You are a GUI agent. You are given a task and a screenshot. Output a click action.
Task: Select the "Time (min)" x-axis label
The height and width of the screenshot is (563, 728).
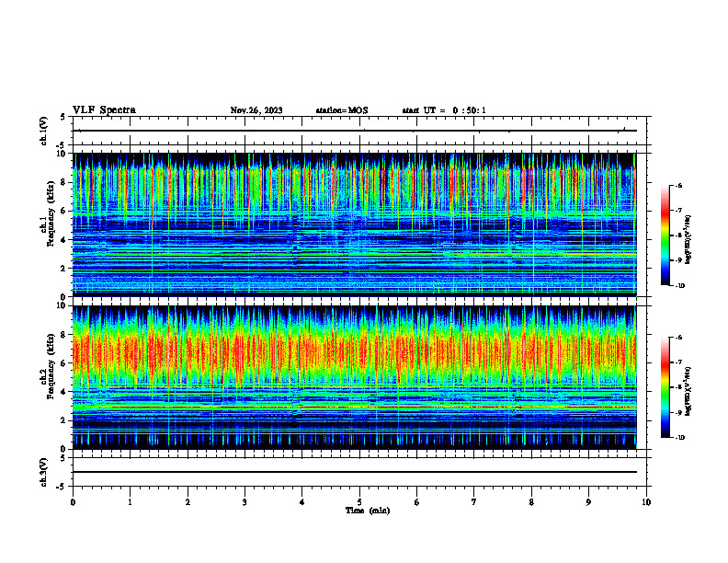368,511
